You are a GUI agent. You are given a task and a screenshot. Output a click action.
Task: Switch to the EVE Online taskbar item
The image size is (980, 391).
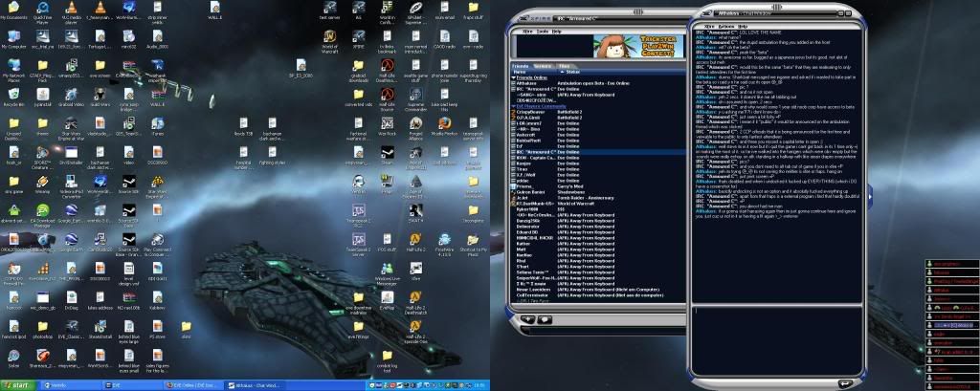pos(191,385)
